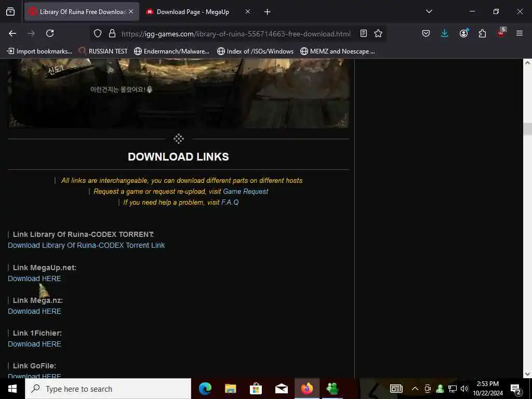Image resolution: width=532 pixels, height=399 pixels.
Task: Click the game screenshot image
Action: click(179, 94)
